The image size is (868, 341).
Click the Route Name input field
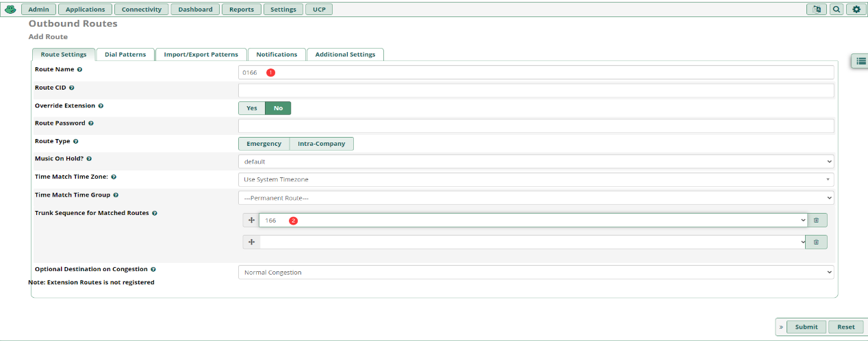point(536,73)
